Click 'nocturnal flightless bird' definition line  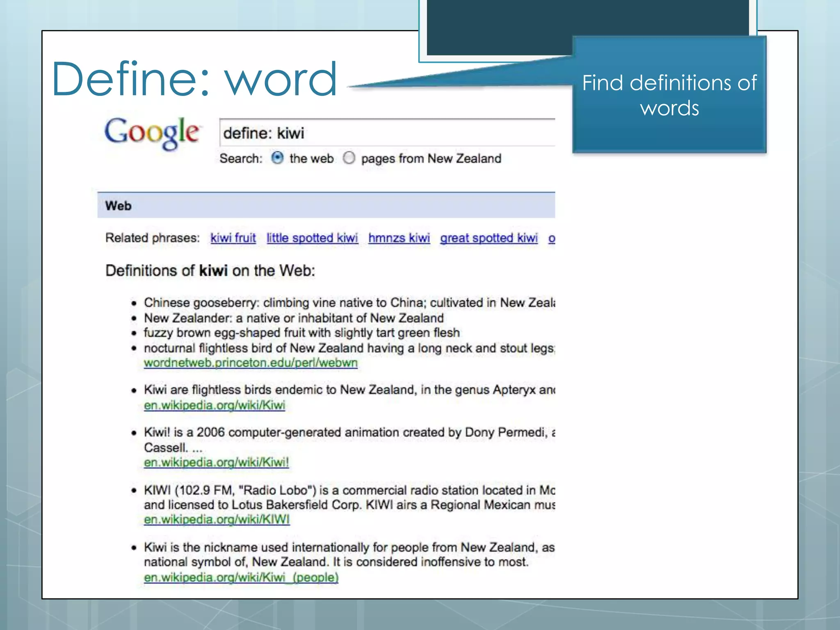349,348
